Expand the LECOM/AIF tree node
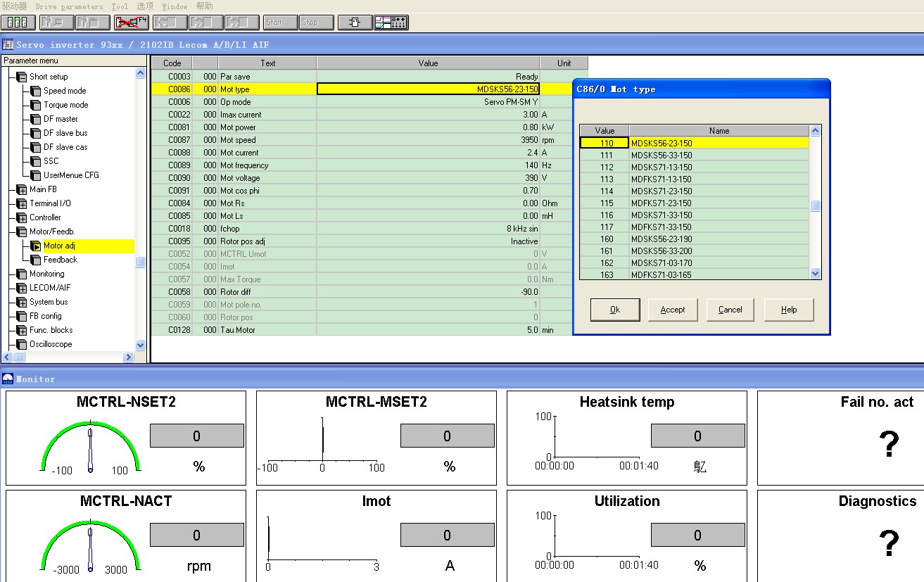 click(x=21, y=288)
